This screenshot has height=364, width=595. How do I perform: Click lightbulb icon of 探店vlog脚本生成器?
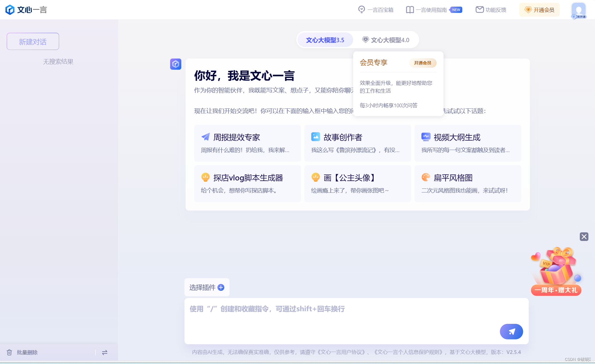coord(205,177)
